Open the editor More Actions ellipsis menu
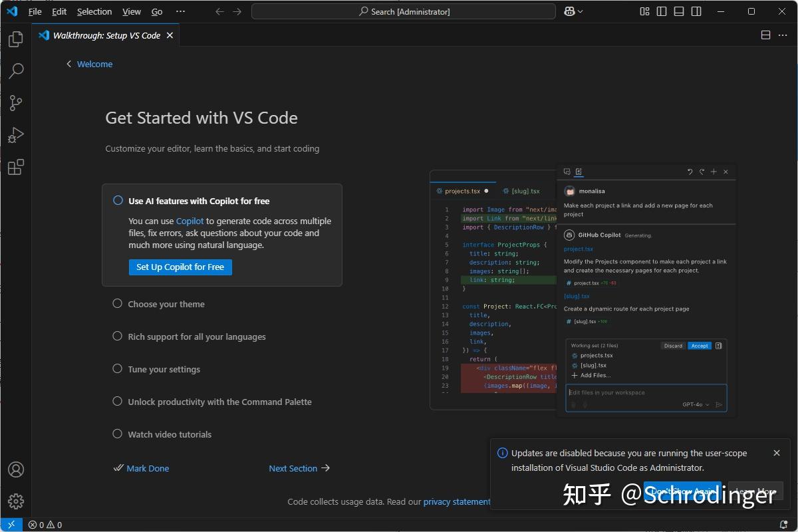The height and width of the screenshot is (532, 798). (782, 35)
